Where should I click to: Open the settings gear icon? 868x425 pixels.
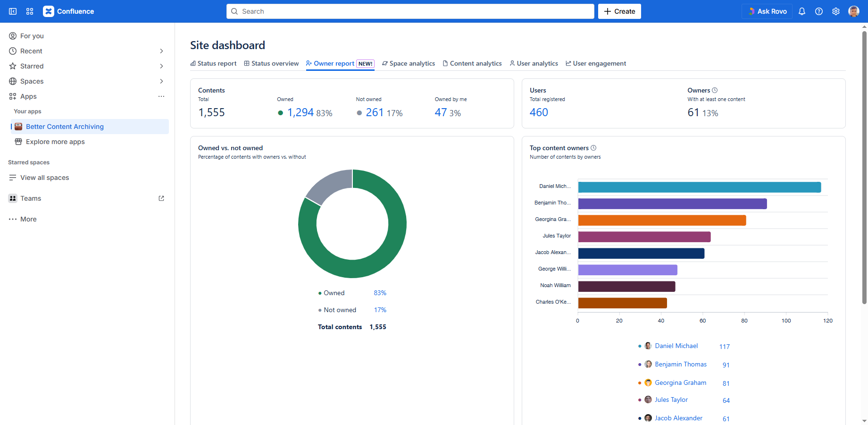[835, 11]
